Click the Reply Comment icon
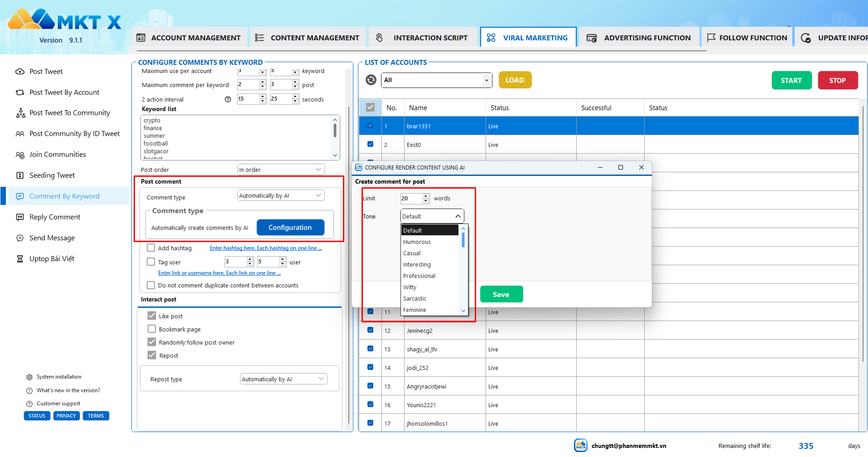Screen dimensions: 868x457 point(20,217)
